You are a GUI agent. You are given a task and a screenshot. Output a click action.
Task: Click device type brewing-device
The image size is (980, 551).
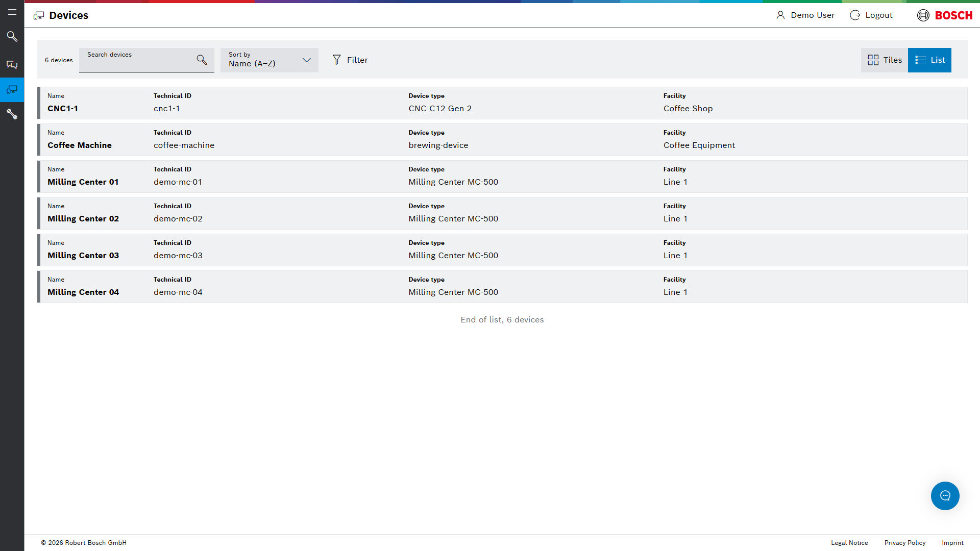(x=438, y=145)
